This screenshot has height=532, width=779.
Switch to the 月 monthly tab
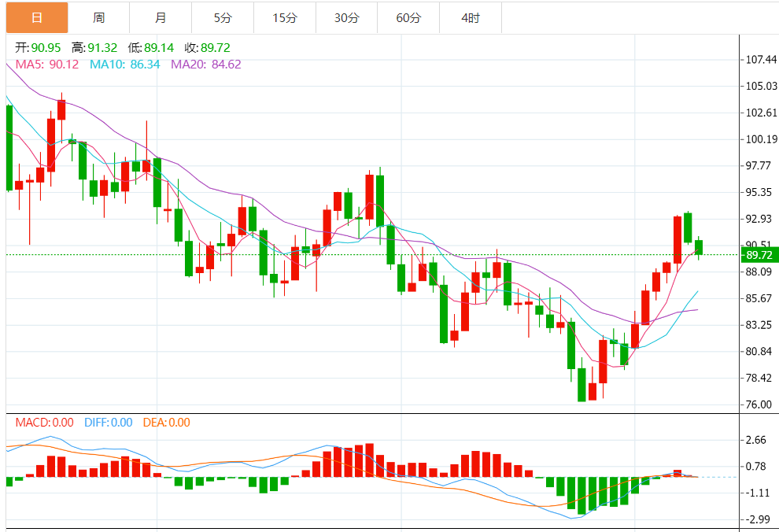161,17
